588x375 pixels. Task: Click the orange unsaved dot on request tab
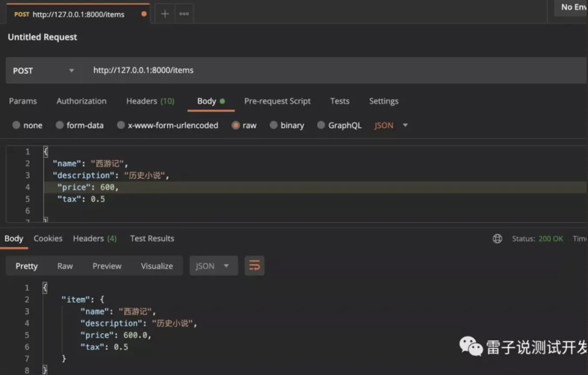click(x=144, y=14)
